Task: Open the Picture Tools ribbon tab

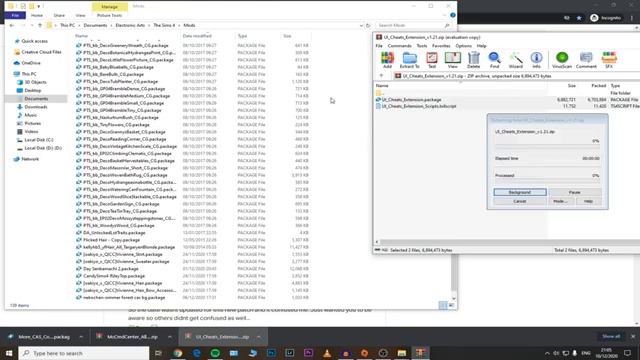Action: 109,15
